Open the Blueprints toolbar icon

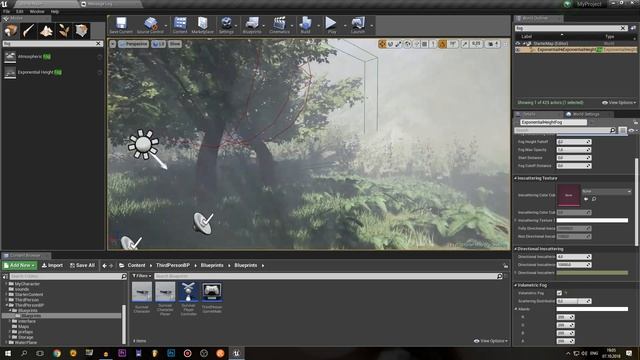tap(252, 24)
